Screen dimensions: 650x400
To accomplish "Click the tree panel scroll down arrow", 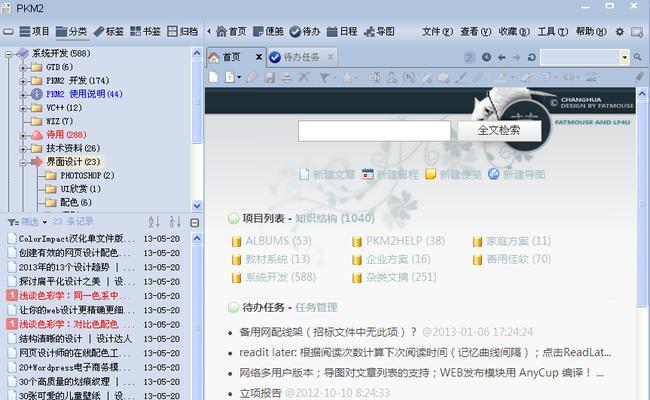I will [197, 205].
